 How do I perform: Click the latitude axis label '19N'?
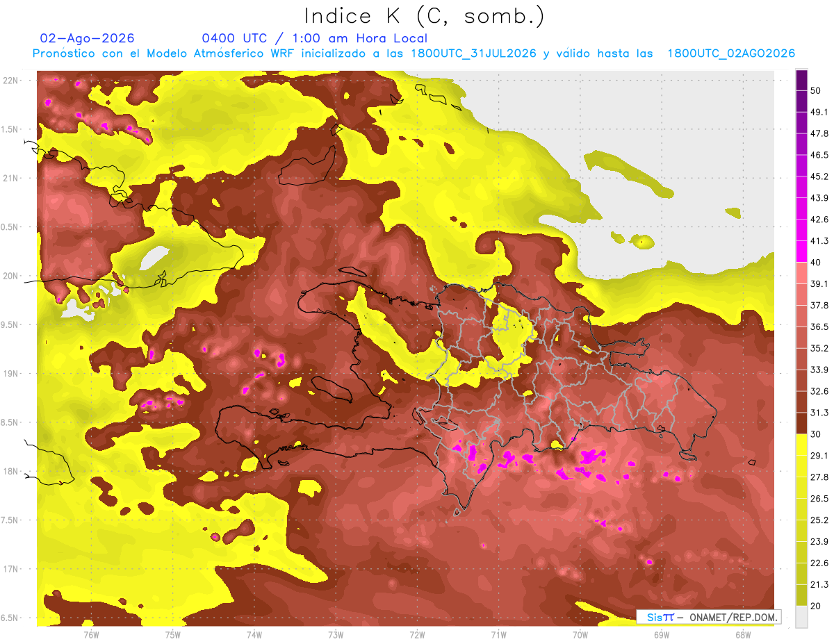[x=10, y=373]
